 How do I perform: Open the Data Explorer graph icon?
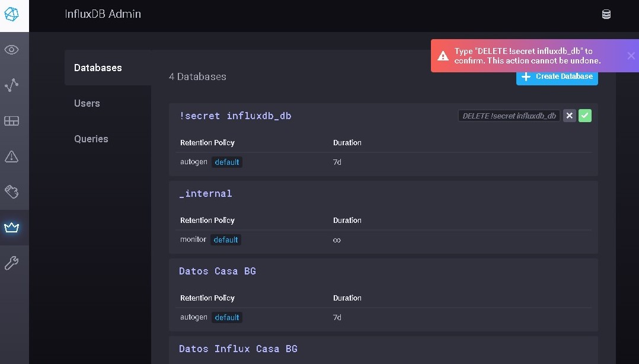point(11,85)
